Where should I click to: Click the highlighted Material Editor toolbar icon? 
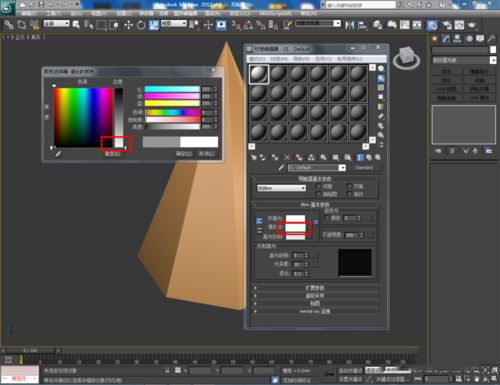(432, 25)
